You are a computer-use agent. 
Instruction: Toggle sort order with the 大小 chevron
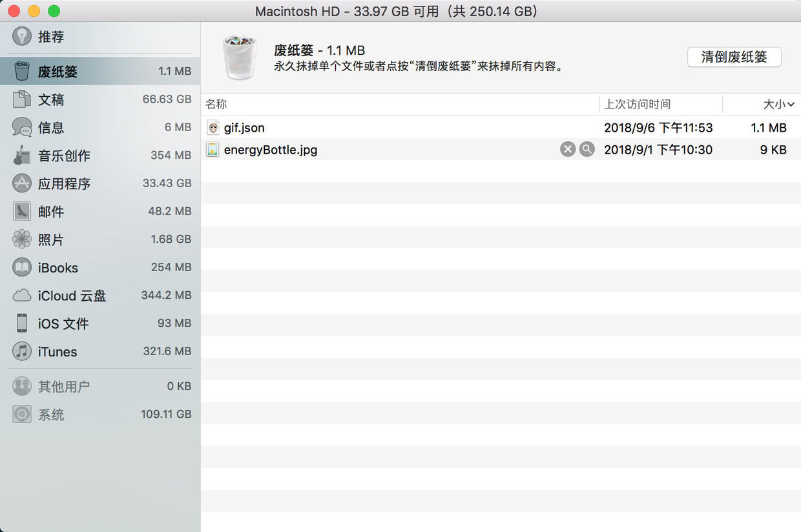click(x=791, y=105)
